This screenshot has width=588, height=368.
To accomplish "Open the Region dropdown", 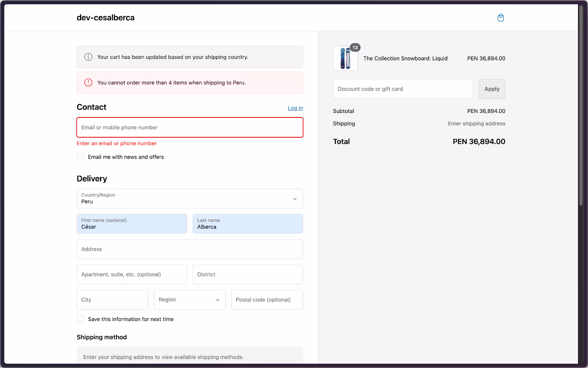I will point(190,300).
